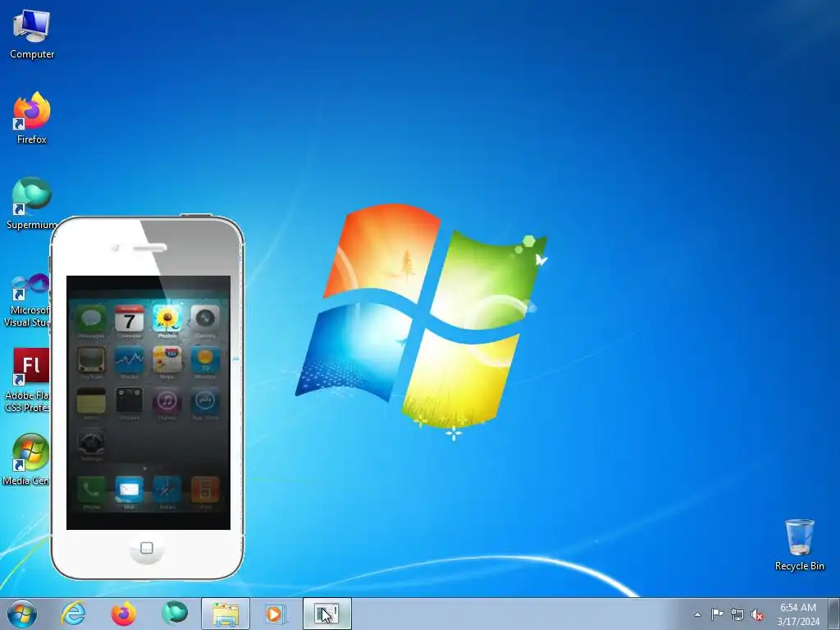Select the Supermium desktop shortcut

(x=31, y=203)
